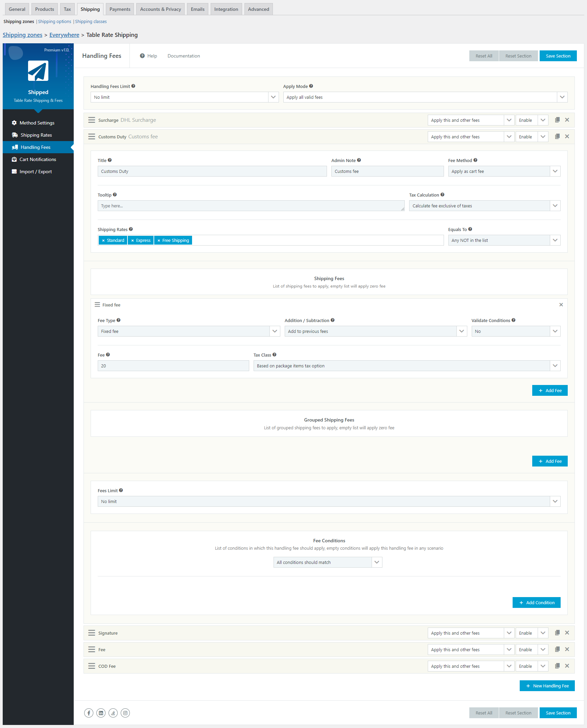Click the Fixed fee drag handle icon
This screenshot has height=728, width=587.
(x=97, y=304)
